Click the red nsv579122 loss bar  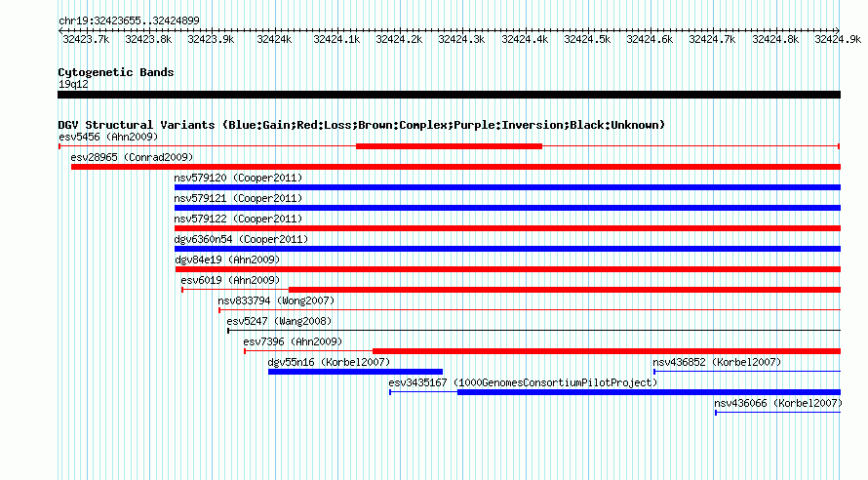(x=507, y=228)
